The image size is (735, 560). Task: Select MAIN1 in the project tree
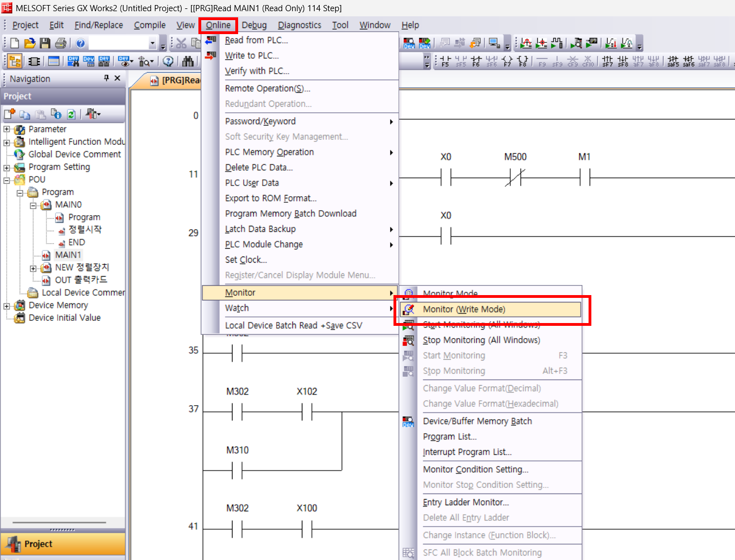pyautogui.click(x=68, y=255)
